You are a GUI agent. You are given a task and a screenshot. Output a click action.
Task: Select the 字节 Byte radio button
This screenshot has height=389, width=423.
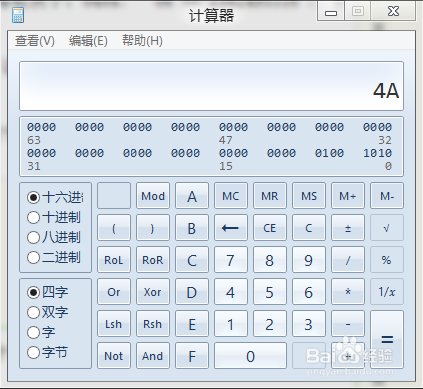pyautogui.click(x=33, y=352)
